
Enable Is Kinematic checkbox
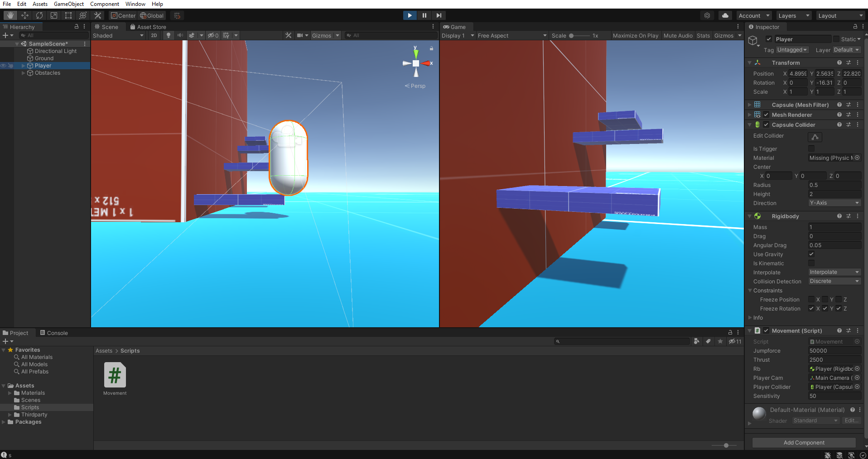(811, 263)
